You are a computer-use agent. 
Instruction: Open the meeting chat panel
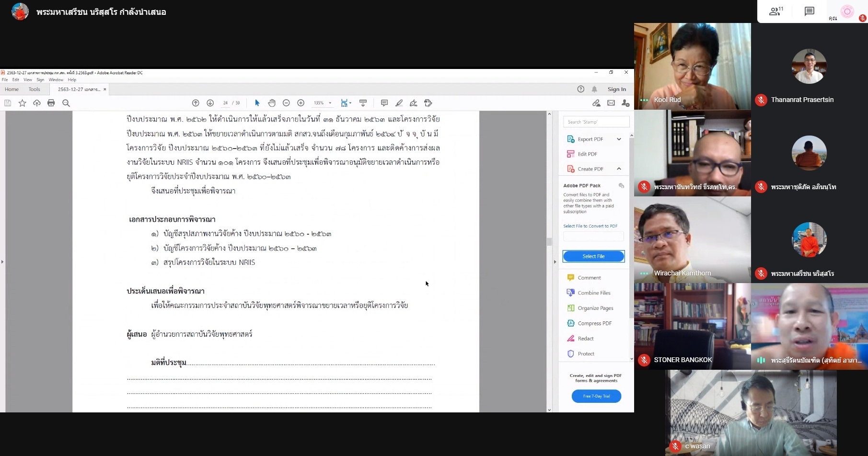(x=810, y=11)
